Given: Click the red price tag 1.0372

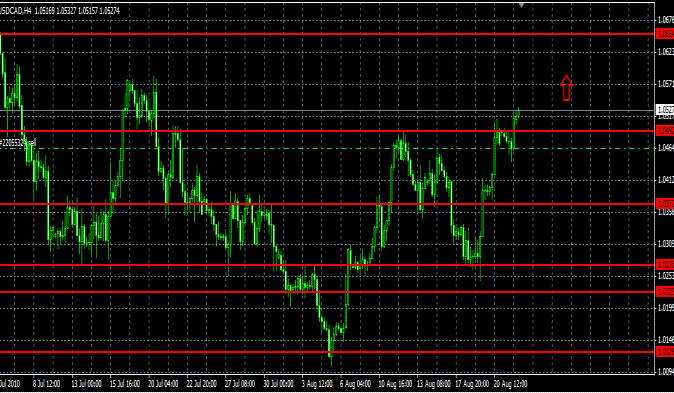Looking at the screenshot, I should [x=665, y=204].
